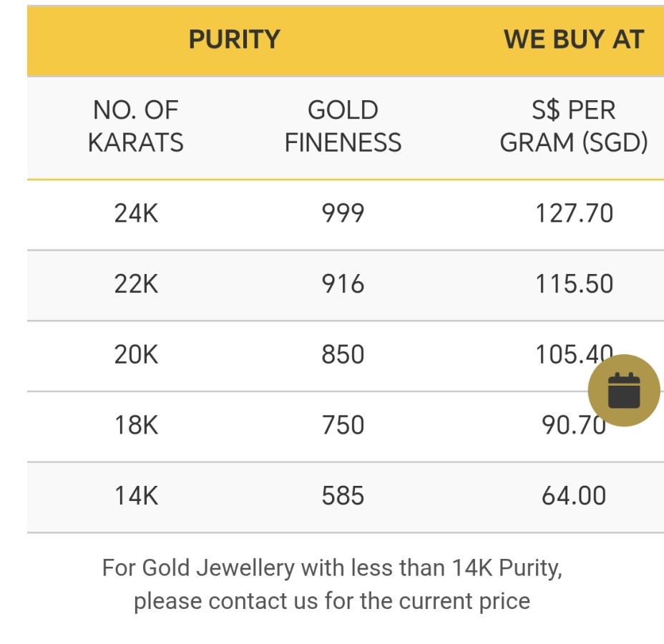Click the 999 fineness value
The height and width of the screenshot is (644, 664).
pyautogui.click(x=343, y=214)
